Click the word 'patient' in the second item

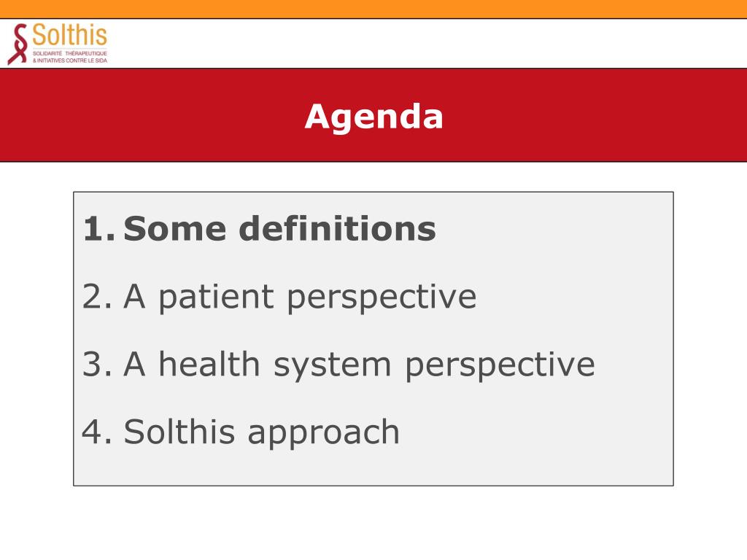click(x=216, y=297)
